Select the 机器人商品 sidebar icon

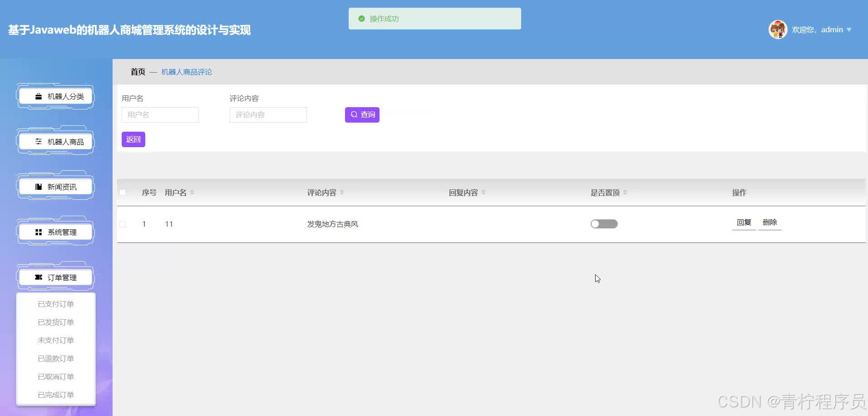38,141
